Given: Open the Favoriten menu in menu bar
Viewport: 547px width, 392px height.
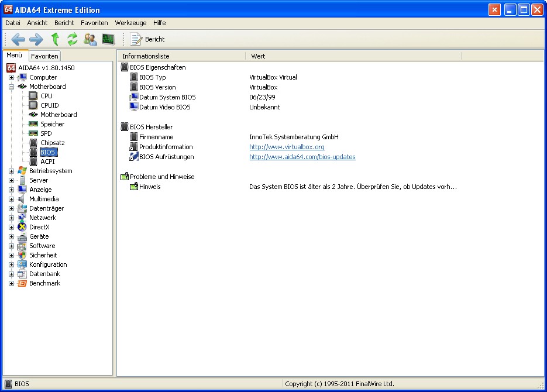Looking at the screenshot, I should tap(94, 23).
